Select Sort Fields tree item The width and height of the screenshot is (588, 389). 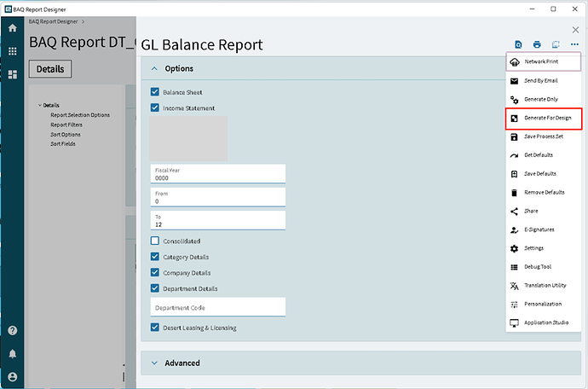click(x=63, y=144)
